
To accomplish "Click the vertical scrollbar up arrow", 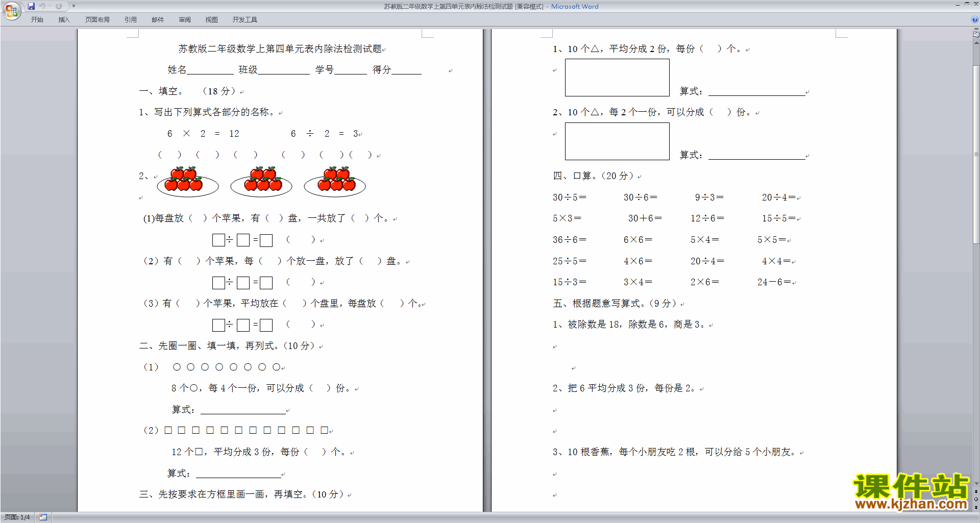I will point(976,43).
